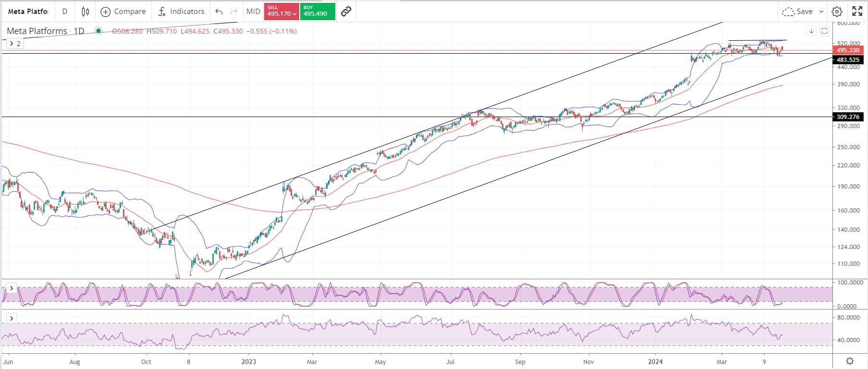Click the Jun label on the time axis

click(x=9, y=362)
